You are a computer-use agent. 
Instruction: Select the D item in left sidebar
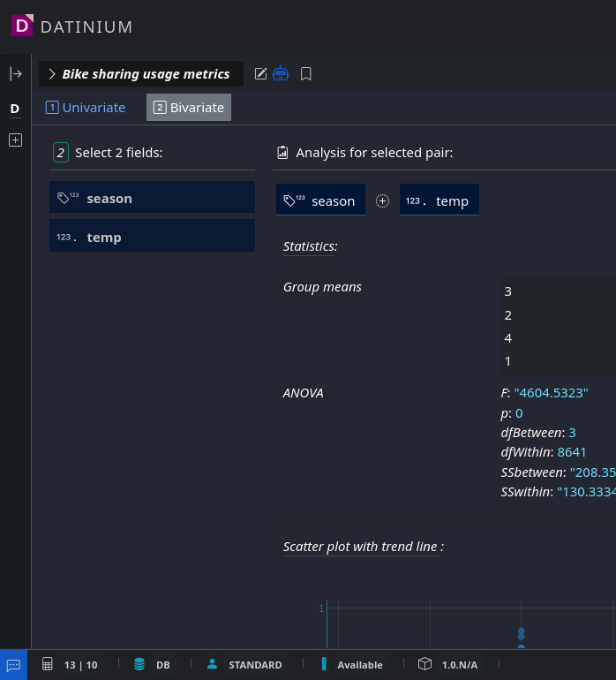(15, 109)
